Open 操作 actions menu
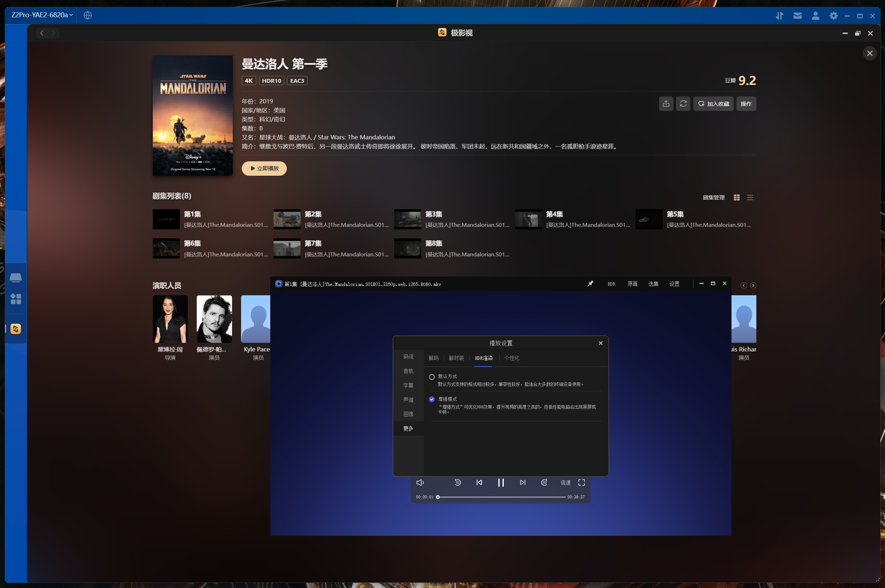The height and width of the screenshot is (588, 885). (x=746, y=104)
